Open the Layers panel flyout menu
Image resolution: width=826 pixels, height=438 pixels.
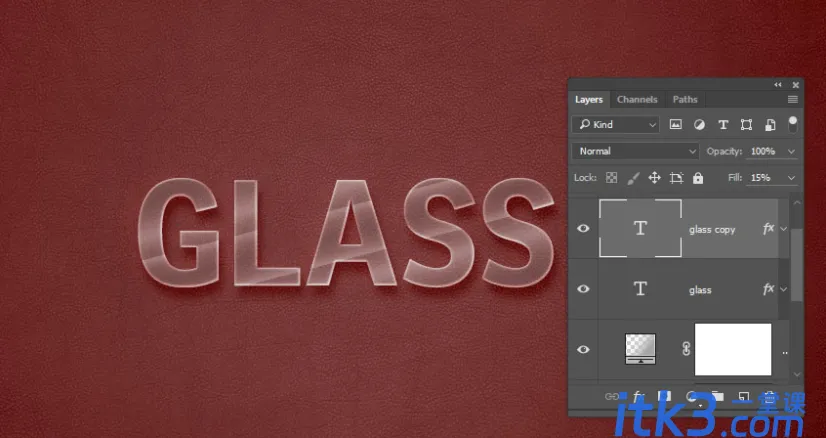tap(793, 99)
